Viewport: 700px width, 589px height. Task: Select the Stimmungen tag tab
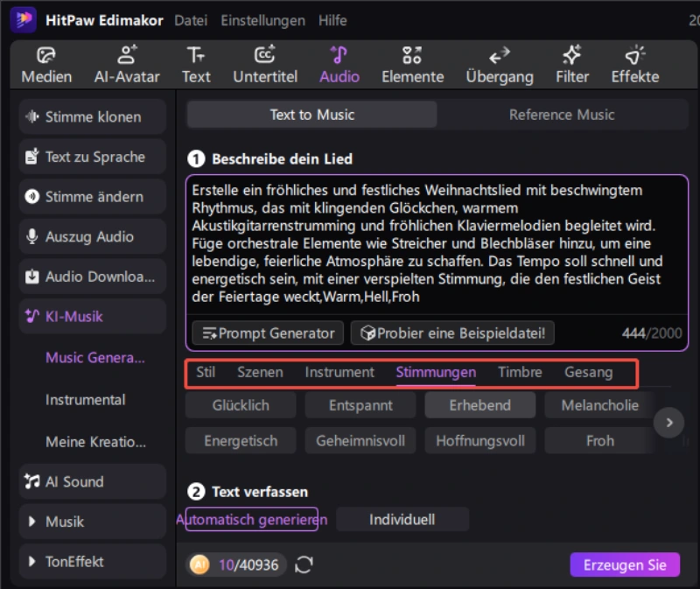pos(436,373)
